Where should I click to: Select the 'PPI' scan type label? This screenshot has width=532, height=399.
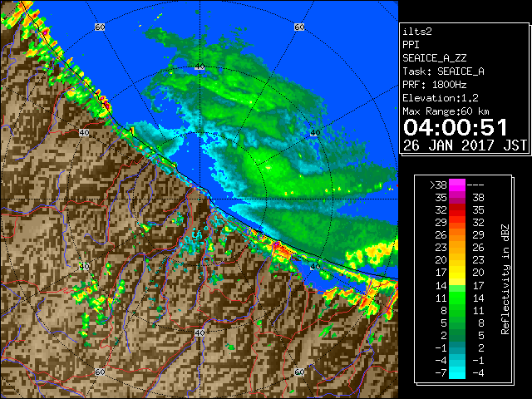(x=411, y=45)
